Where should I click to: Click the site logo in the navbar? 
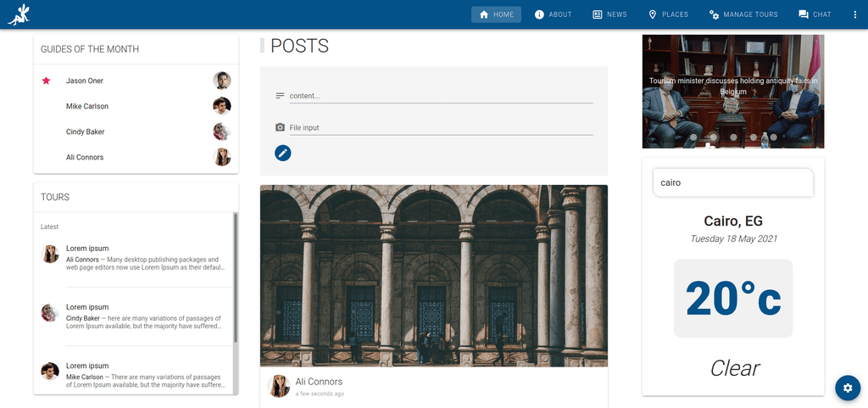coord(19,14)
